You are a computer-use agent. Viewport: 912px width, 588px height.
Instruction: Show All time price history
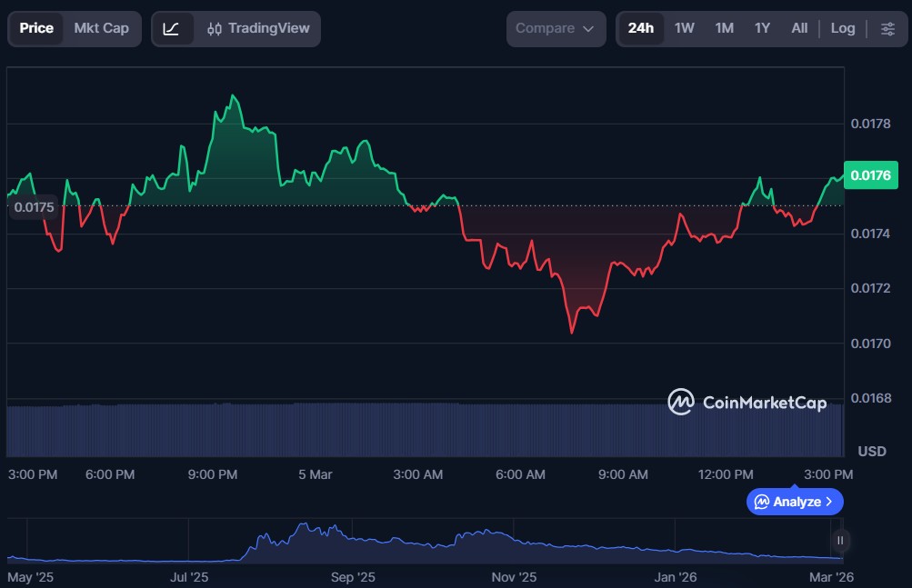coord(799,28)
